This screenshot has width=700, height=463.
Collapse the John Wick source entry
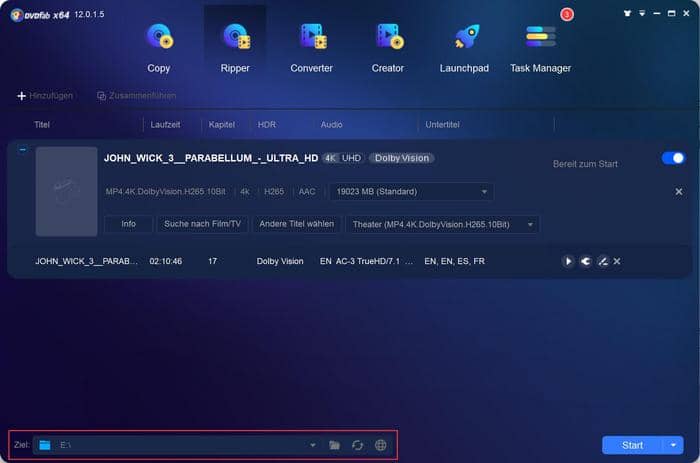[23, 150]
